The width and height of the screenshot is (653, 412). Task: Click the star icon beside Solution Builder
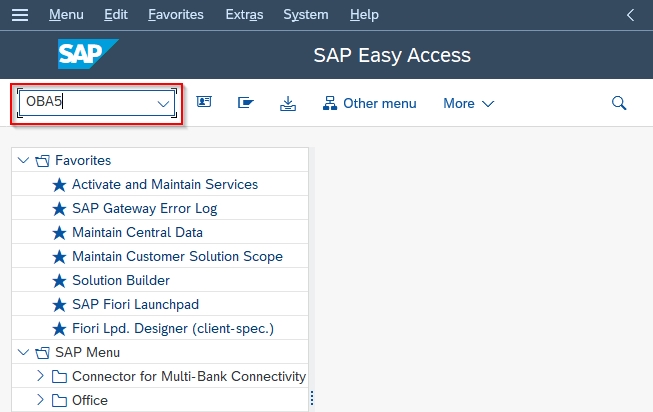point(58,281)
